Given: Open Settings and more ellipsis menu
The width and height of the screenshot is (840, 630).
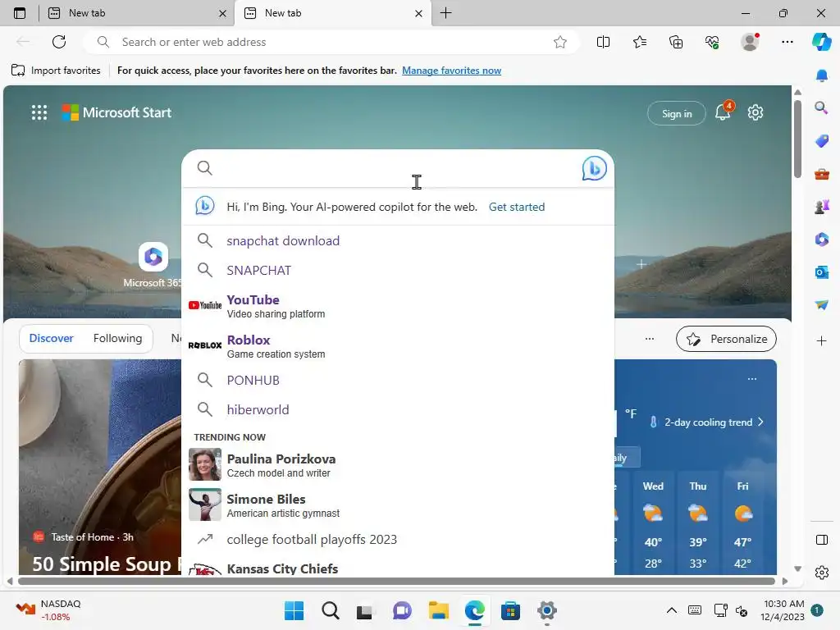Looking at the screenshot, I should click(x=787, y=42).
